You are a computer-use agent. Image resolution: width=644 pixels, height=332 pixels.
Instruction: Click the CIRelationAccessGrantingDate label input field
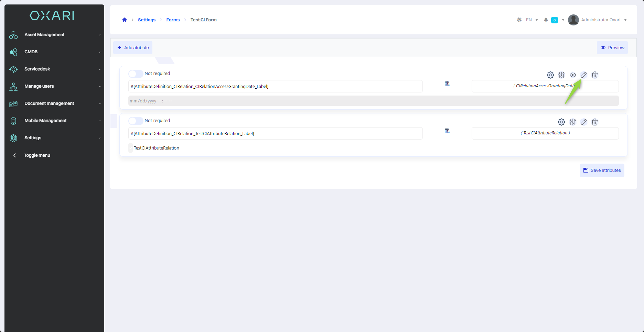[x=275, y=87]
